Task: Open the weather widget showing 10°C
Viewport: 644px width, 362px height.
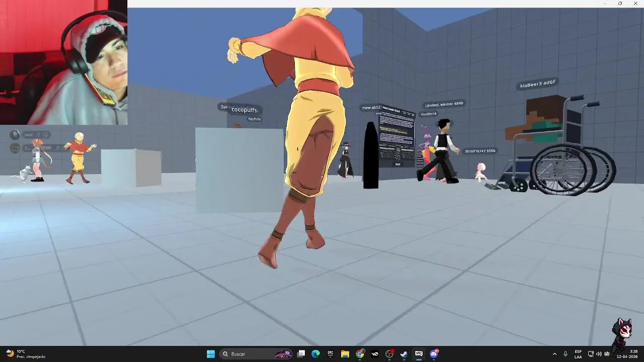Action: coord(26,354)
